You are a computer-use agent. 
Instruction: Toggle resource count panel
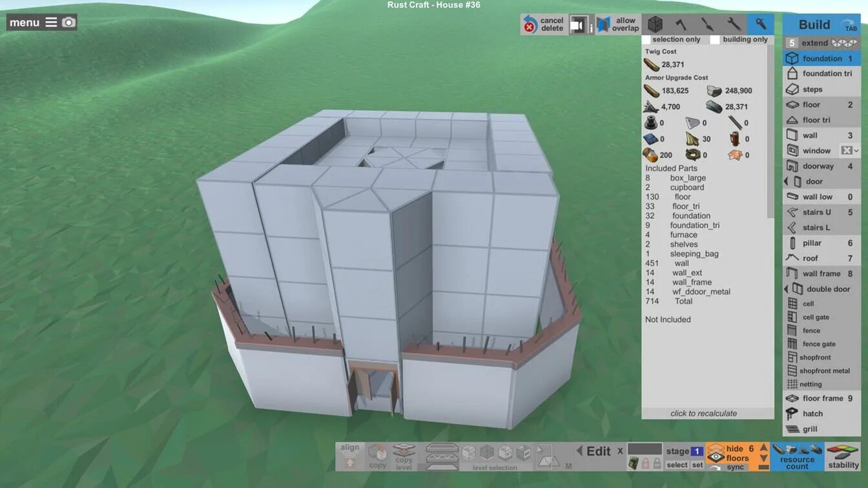point(798,456)
